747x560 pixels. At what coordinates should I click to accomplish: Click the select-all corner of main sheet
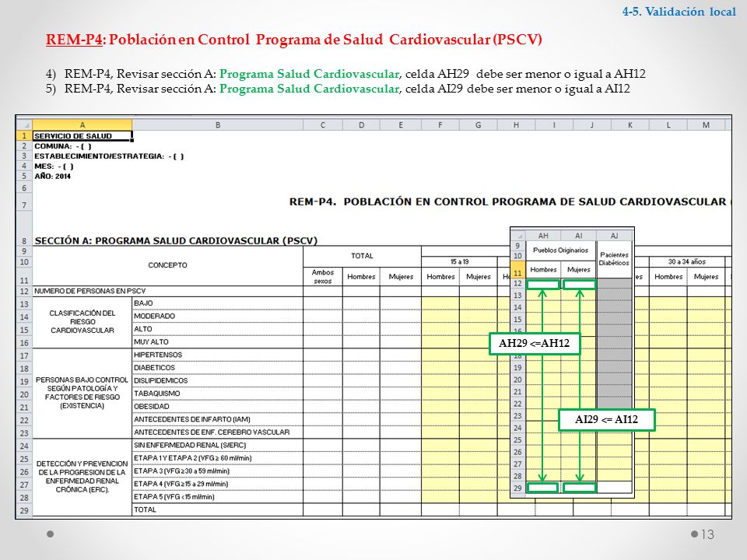24,124
